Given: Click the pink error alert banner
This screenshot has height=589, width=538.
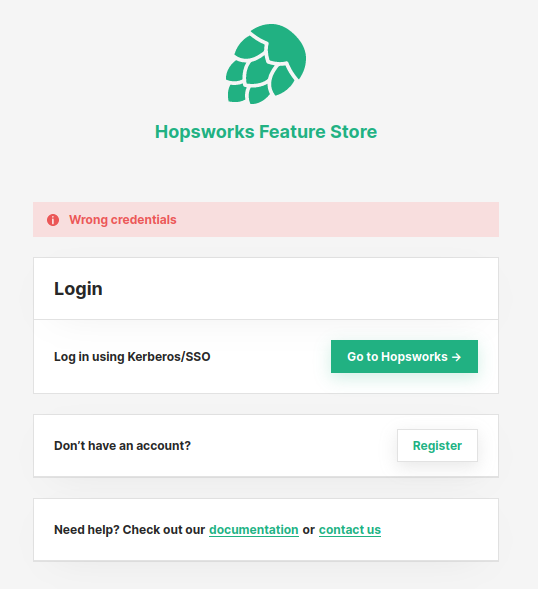Looking at the screenshot, I should pos(266,219).
